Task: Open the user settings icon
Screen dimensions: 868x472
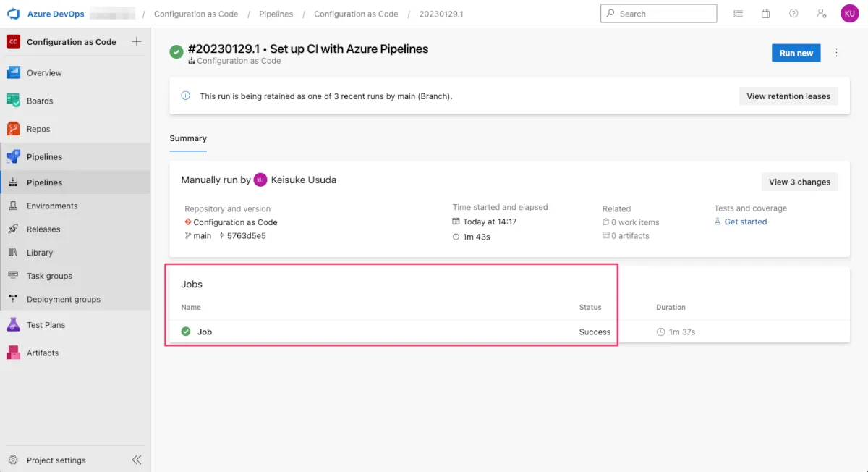Action: click(821, 14)
